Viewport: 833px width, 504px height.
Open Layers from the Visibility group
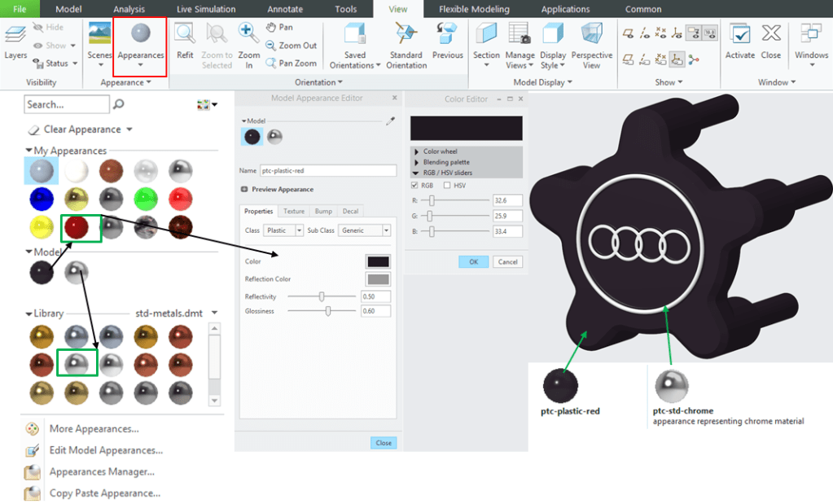[x=15, y=42]
